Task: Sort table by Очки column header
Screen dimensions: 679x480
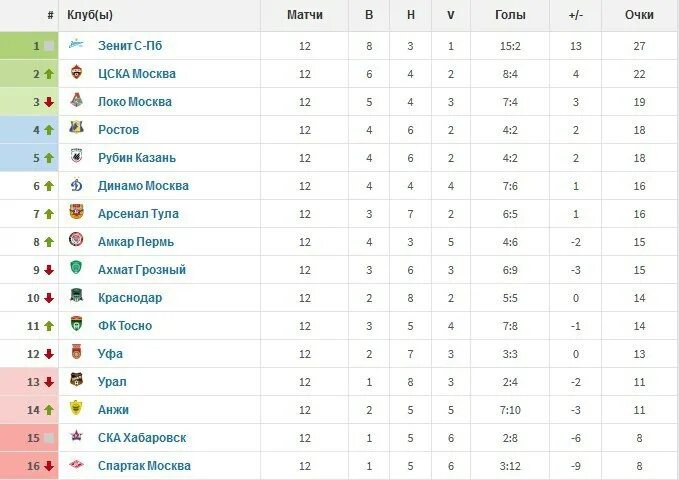Action: click(639, 15)
